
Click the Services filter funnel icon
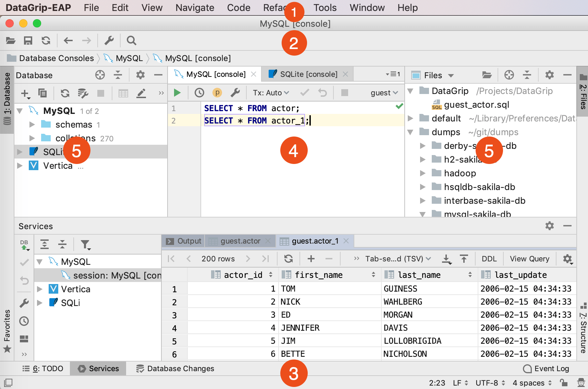[x=85, y=245]
